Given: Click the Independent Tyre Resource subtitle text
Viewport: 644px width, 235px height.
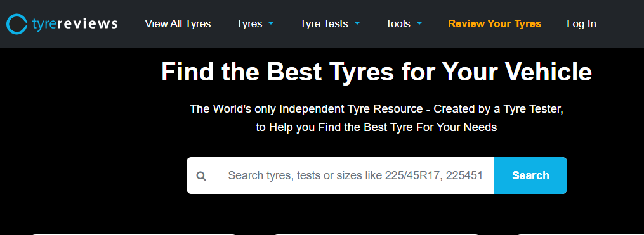Looking at the screenshot, I should 376,118.
